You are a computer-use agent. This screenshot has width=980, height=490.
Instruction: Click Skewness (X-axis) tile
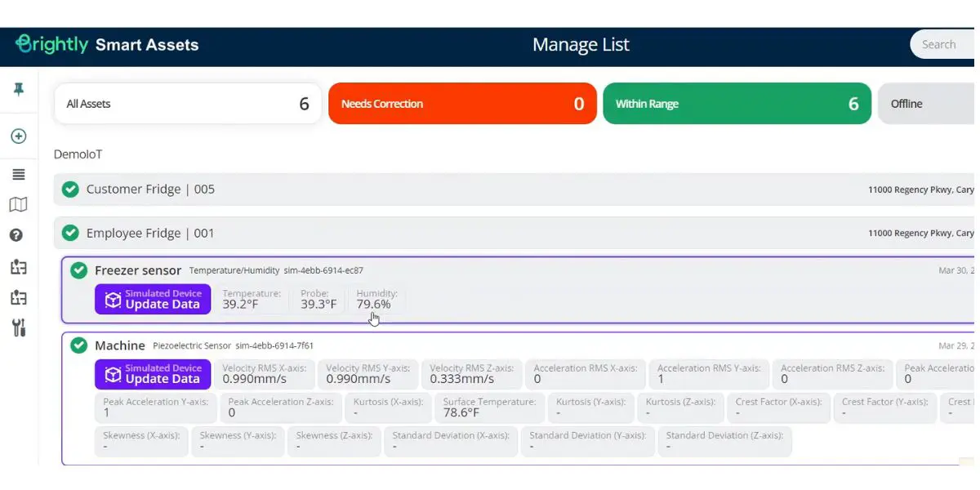click(x=141, y=441)
